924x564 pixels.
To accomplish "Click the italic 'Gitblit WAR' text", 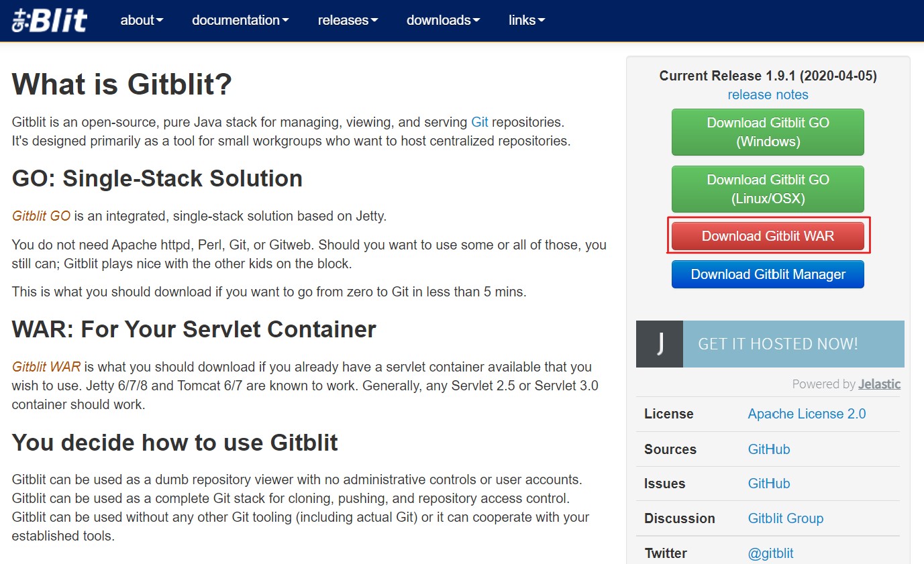I will pos(46,367).
